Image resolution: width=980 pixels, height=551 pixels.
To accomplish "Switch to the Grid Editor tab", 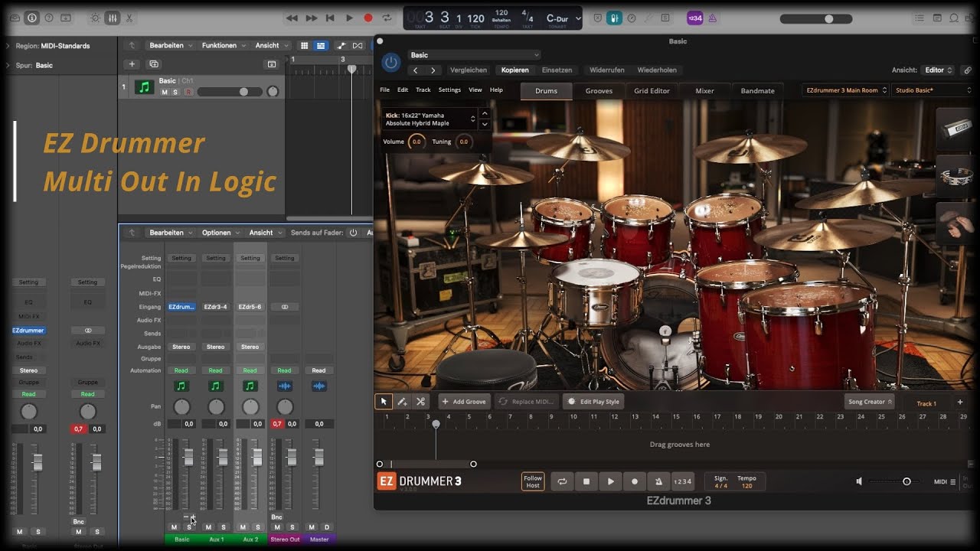I will tap(652, 90).
